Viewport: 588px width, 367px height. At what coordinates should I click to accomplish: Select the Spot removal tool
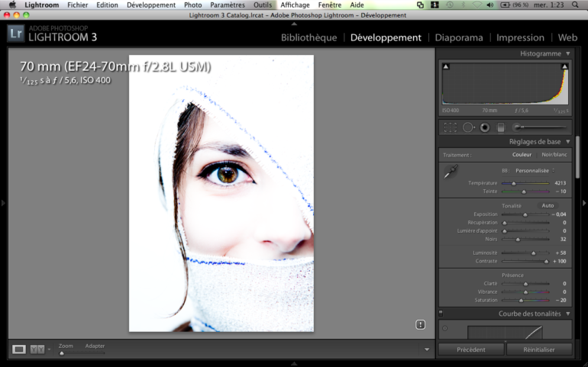pos(467,127)
